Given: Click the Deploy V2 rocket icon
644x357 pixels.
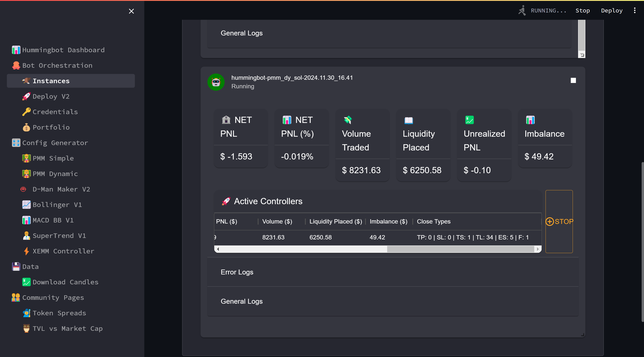Looking at the screenshot, I should click(x=26, y=96).
